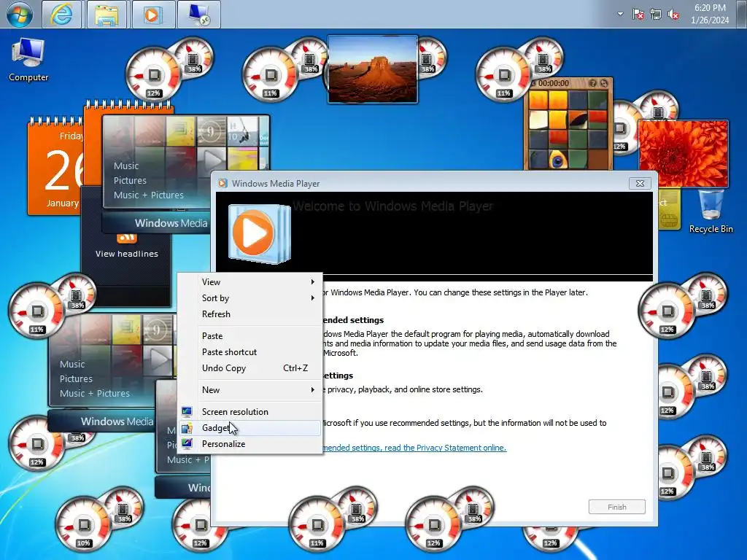
Task: Click the small icon in Media Player title bar
Action: (222, 183)
